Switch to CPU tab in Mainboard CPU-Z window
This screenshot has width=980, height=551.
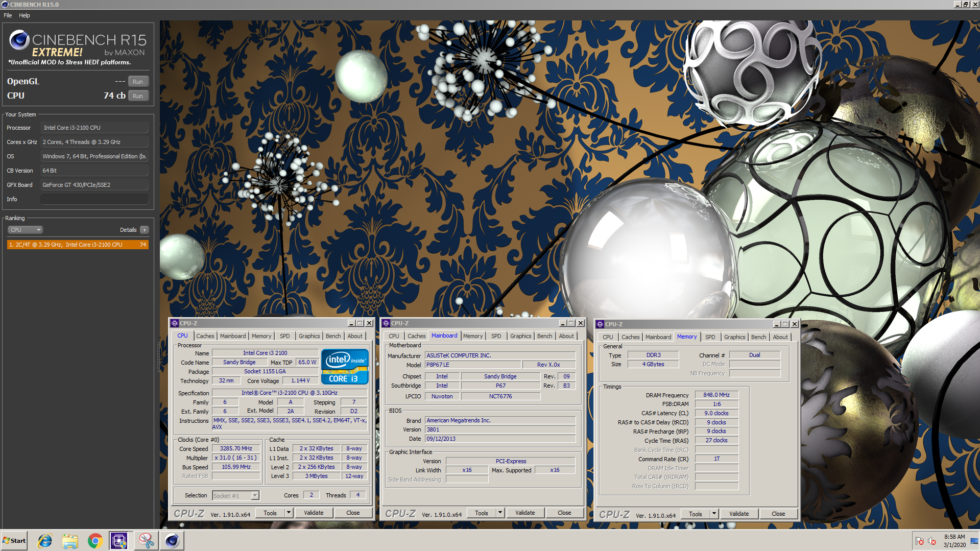click(x=394, y=336)
